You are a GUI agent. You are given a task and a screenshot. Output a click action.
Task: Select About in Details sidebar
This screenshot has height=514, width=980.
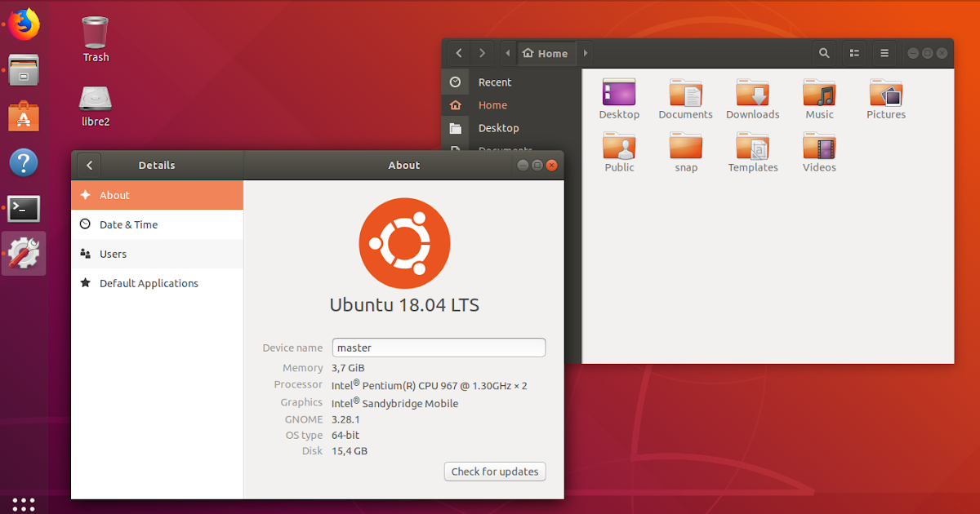[158, 195]
